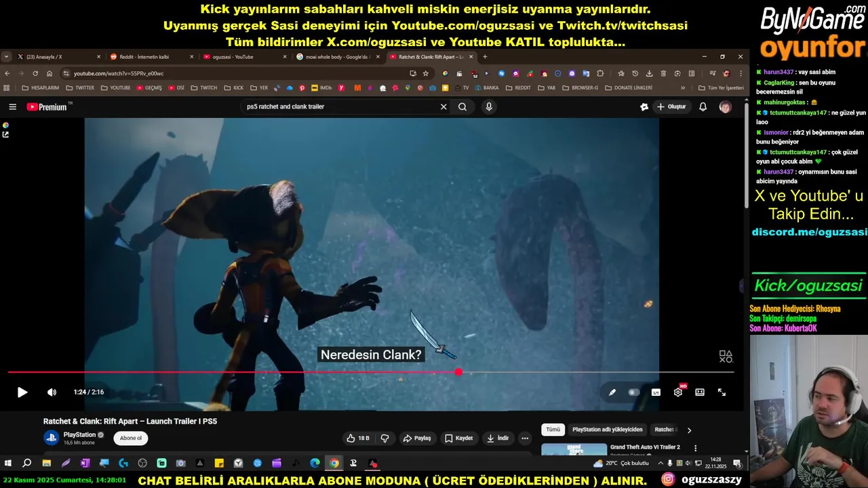Click the pen icon in player controls
Image resolution: width=868 pixels, height=488 pixels.
click(x=612, y=392)
